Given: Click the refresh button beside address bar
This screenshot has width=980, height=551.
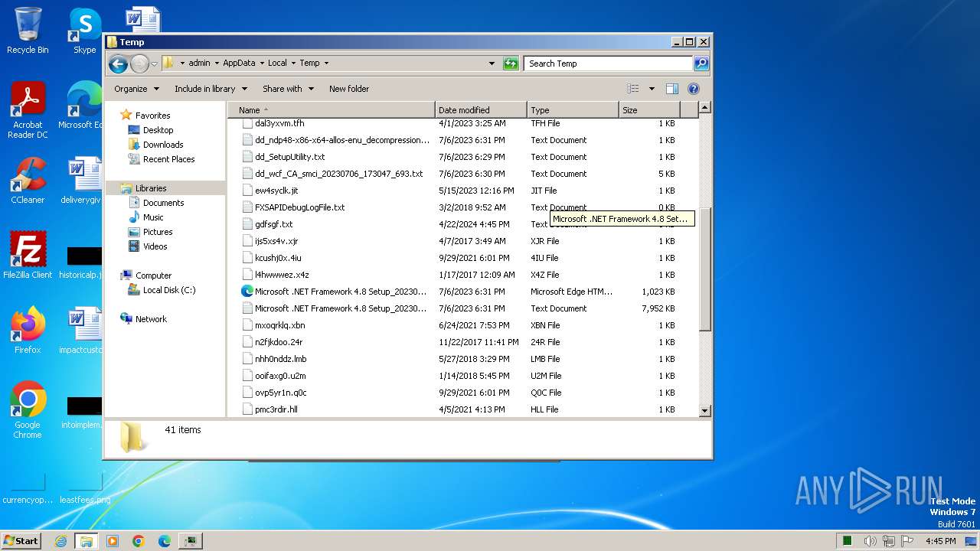Looking at the screenshot, I should [x=511, y=64].
